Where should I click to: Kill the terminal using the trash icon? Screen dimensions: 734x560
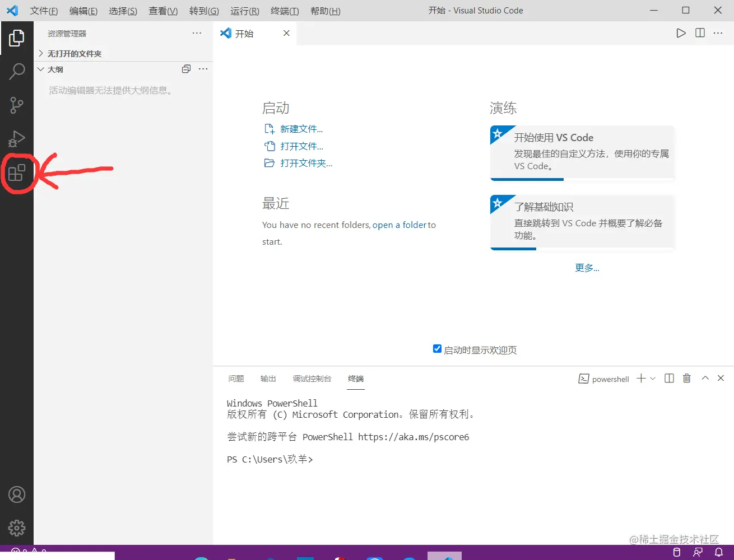click(687, 379)
